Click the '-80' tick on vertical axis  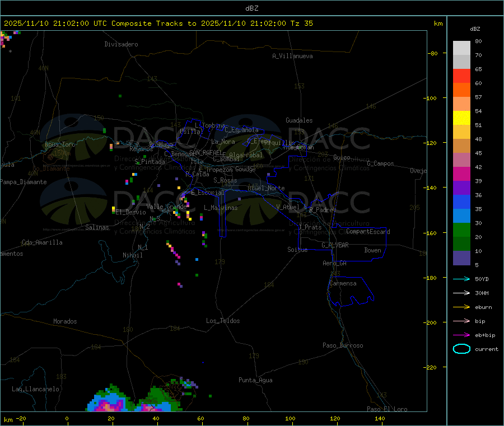(433, 53)
